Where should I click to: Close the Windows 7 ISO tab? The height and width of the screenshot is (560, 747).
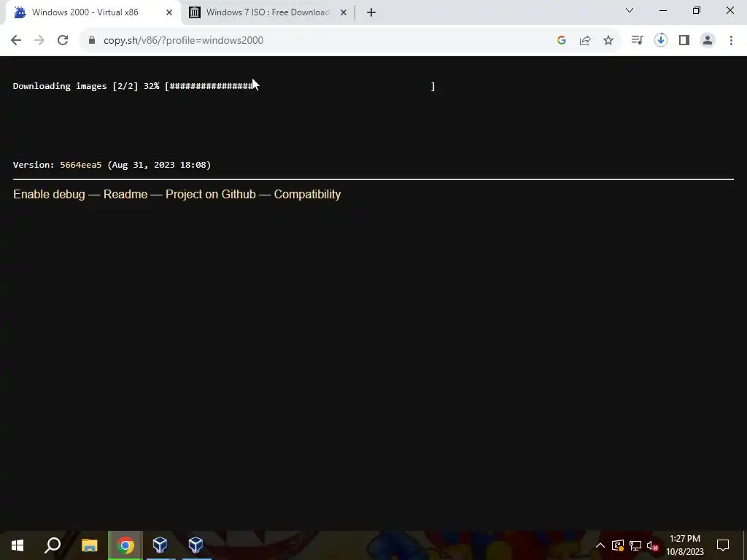click(344, 12)
